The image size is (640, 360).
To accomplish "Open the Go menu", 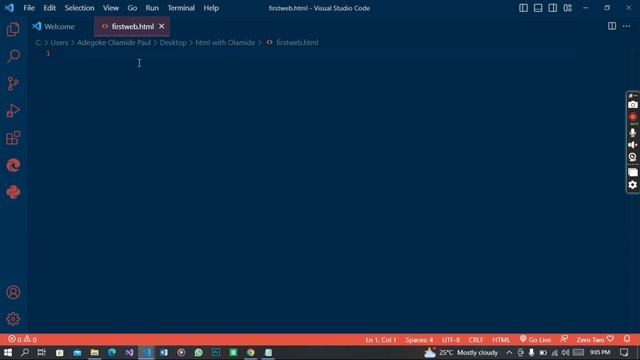I will coord(132,8).
